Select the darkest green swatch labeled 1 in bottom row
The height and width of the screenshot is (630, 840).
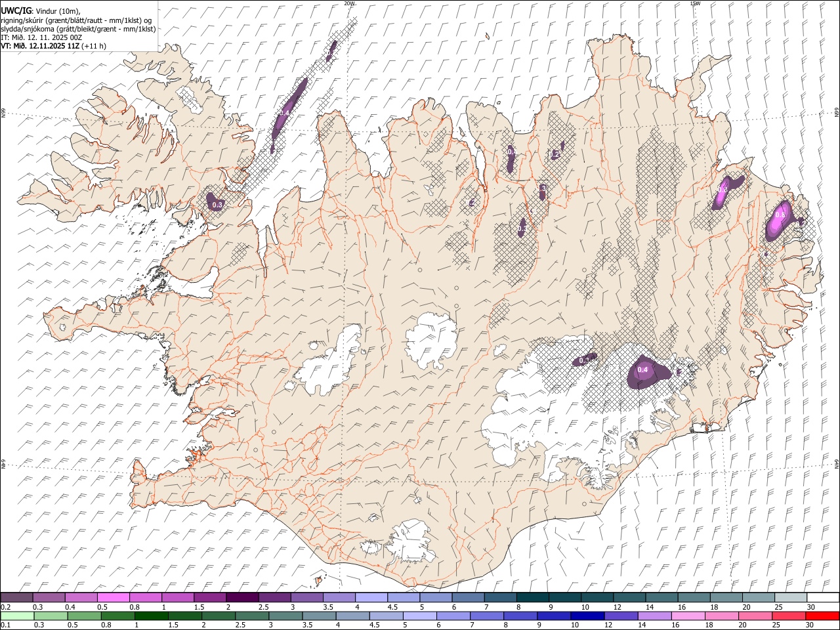(151, 616)
